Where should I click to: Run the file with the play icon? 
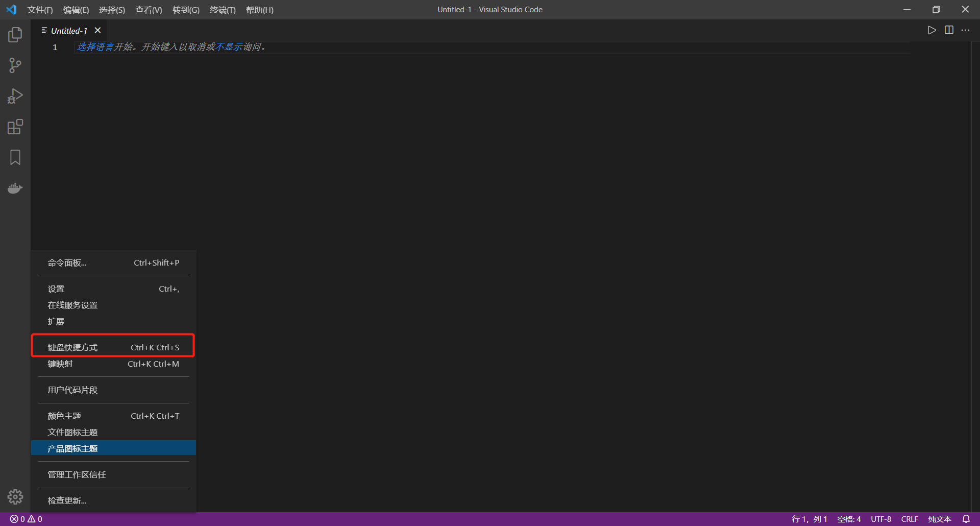coord(932,30)
